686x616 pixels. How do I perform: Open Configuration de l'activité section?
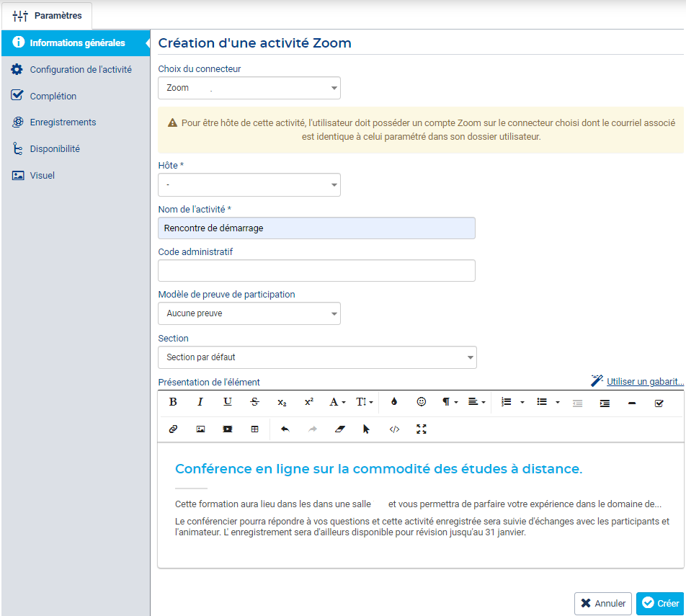(x=76, y=70)
